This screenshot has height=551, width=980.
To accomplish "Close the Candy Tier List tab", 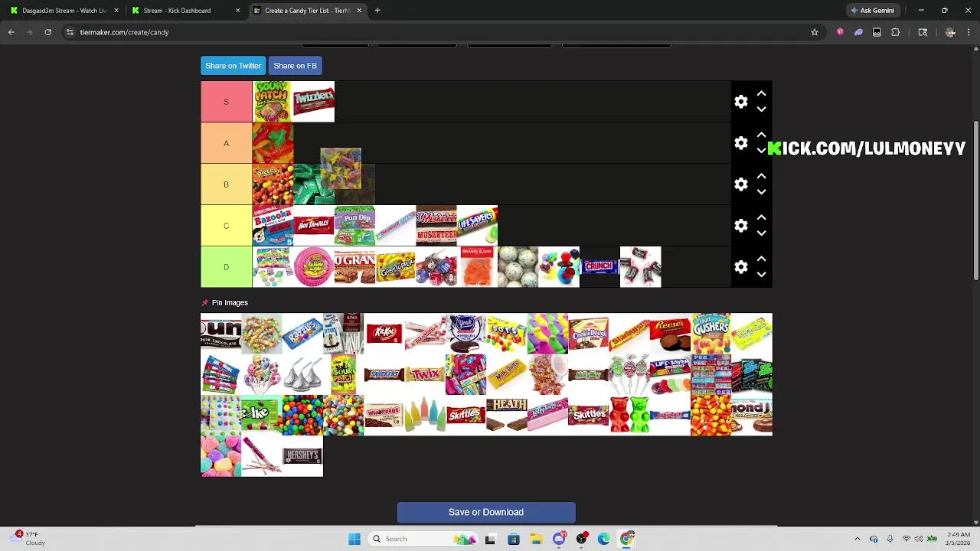I will pyautogui.click(x=358, y=11).
